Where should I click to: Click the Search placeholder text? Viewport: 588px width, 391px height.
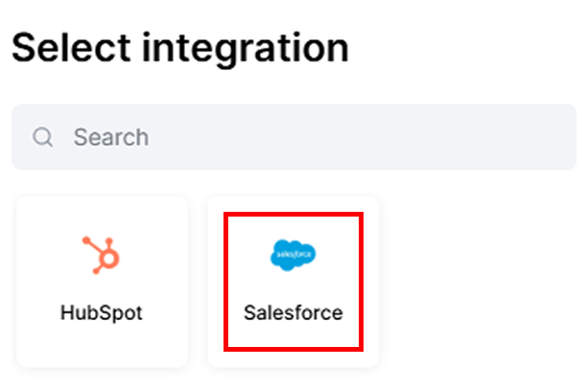click(x=111, y=137)
